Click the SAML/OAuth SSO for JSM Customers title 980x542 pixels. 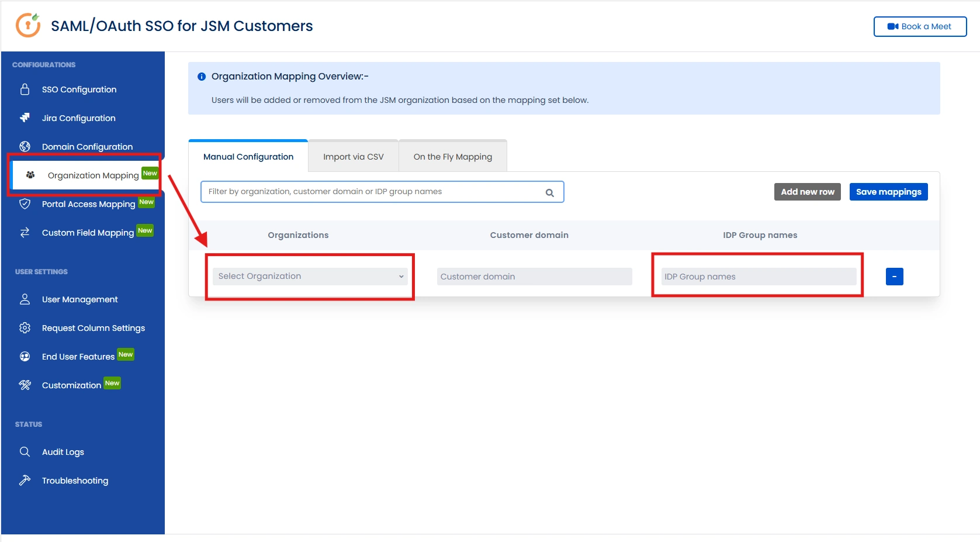[182, 26]
